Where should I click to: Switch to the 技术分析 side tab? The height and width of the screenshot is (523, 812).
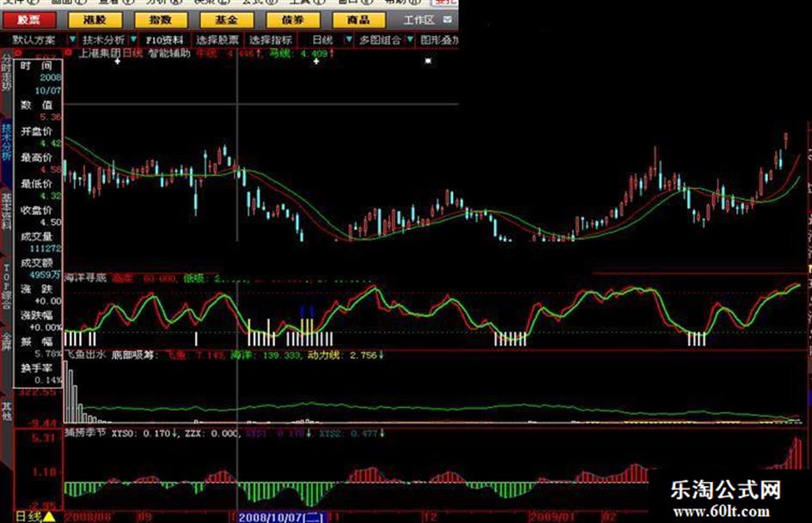[x=6, y=142]
